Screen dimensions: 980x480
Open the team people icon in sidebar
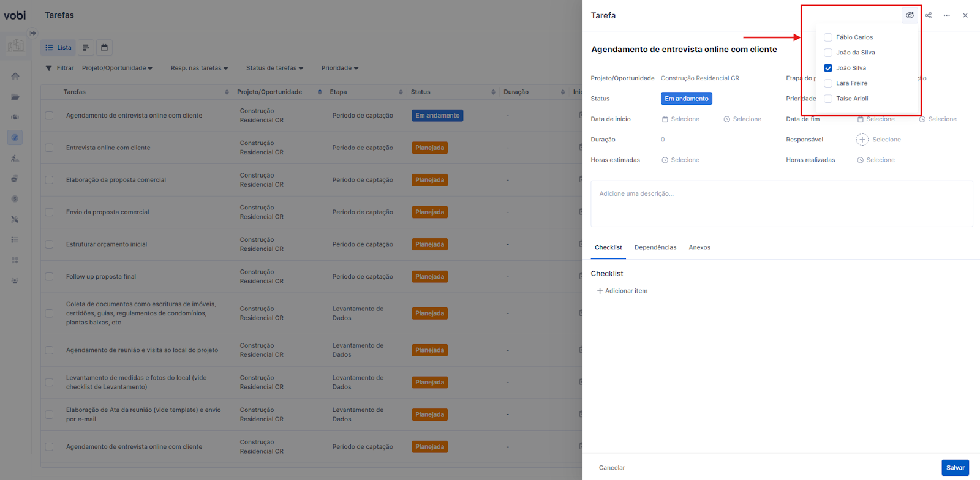click(x=15, y=281)
